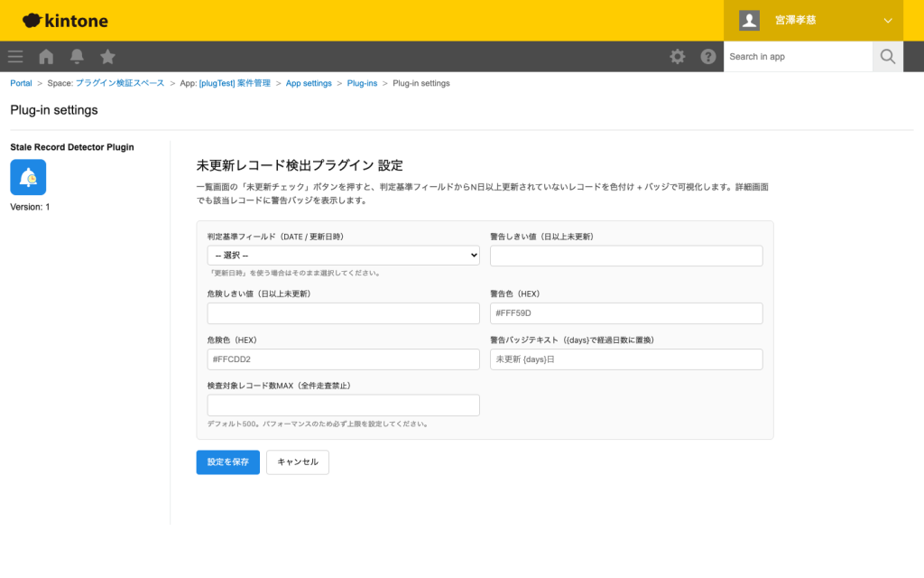Click the キャンセル cancel button
Screen dimensions: 924x578
click(x=297, y=461)
